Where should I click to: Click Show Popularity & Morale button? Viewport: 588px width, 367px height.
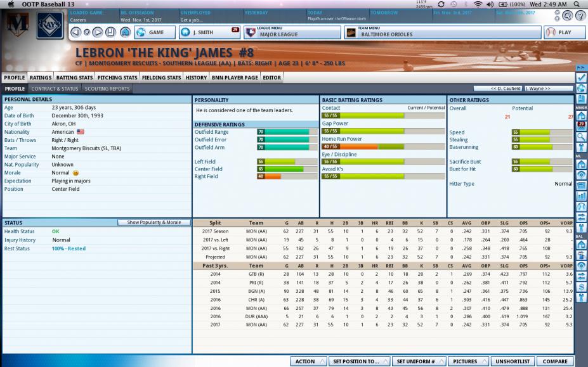[154, 222]
